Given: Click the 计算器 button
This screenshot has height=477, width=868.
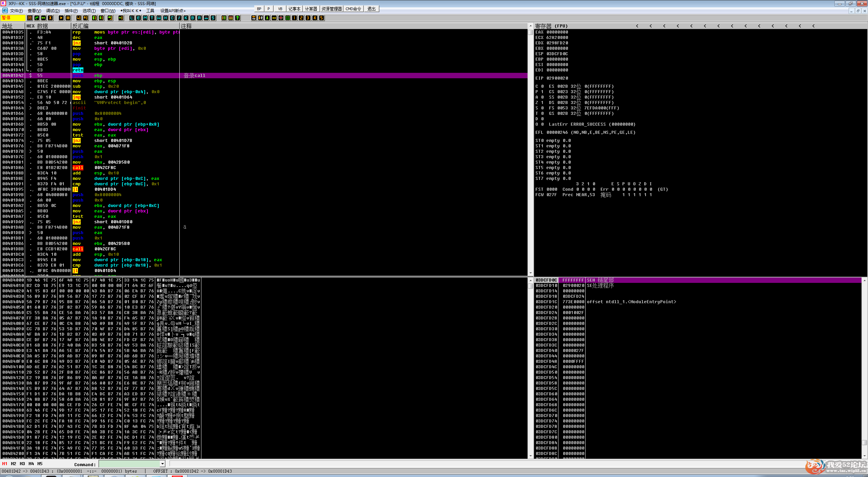Looking at the screenshot, I should (311, 9).
